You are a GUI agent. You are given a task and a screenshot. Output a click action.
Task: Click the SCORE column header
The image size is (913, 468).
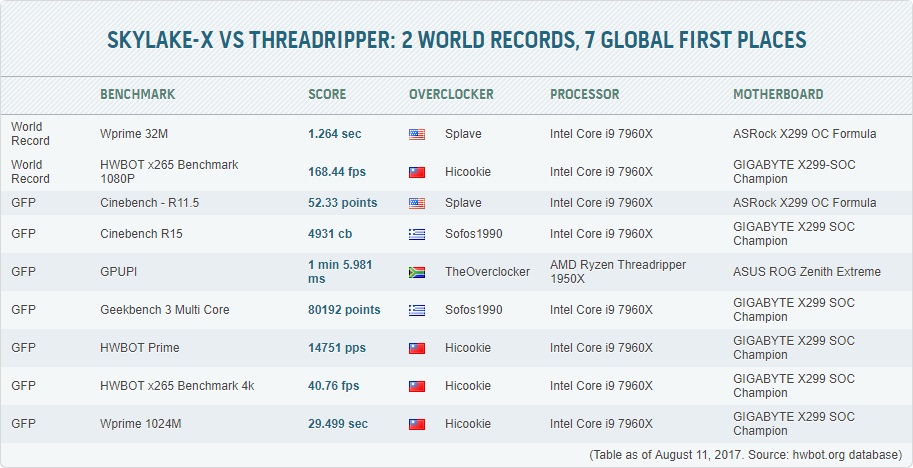[x=327, y=94]
